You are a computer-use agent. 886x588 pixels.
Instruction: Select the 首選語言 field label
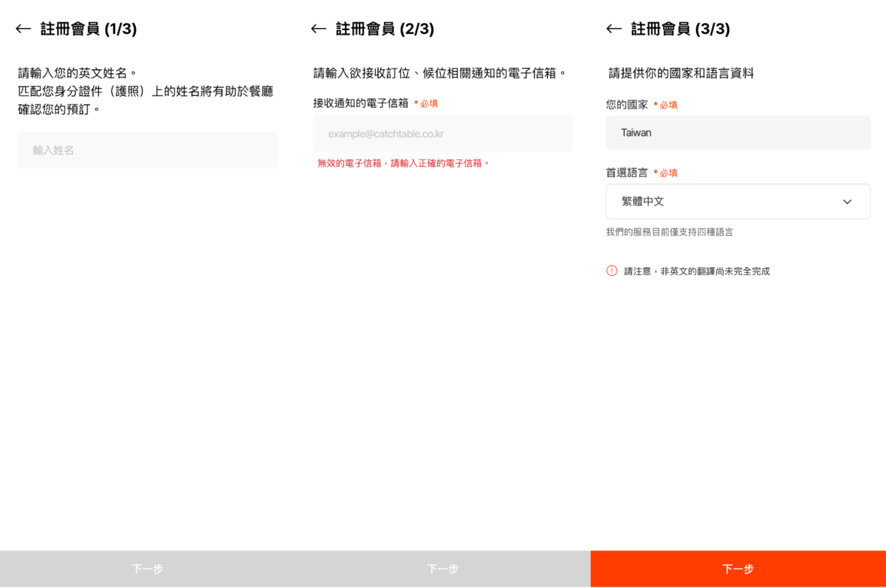point(627,173)
